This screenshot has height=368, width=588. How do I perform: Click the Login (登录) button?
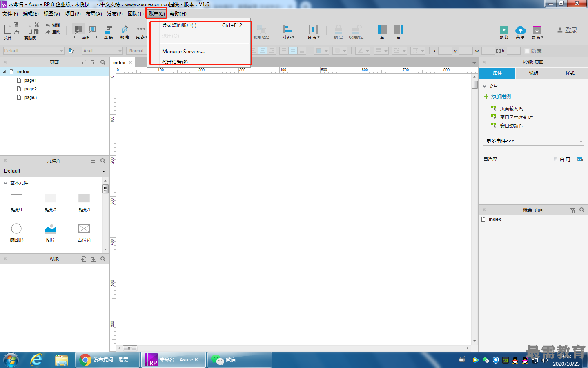(568, 30)
